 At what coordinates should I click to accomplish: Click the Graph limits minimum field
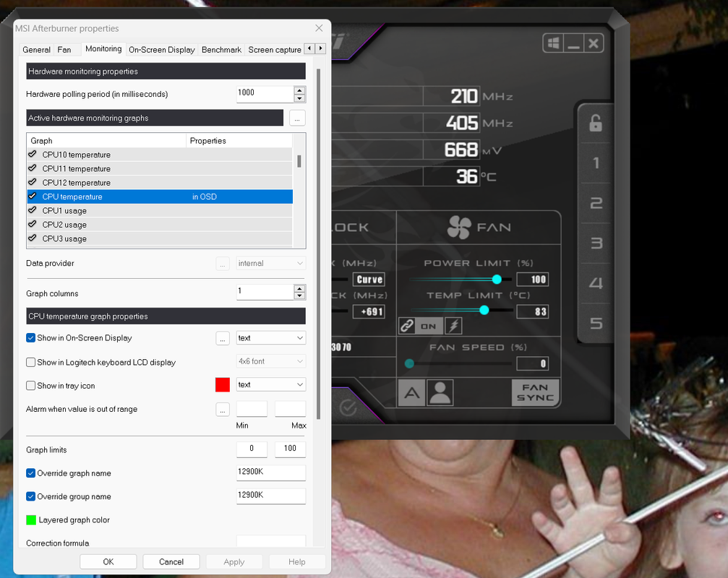tap(252, 449)
